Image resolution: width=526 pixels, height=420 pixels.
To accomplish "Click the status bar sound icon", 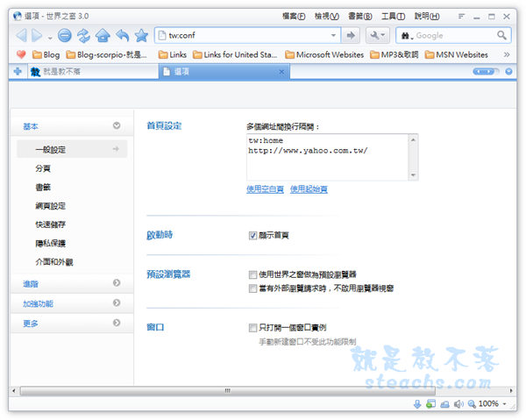I will [x=458, y=404].
